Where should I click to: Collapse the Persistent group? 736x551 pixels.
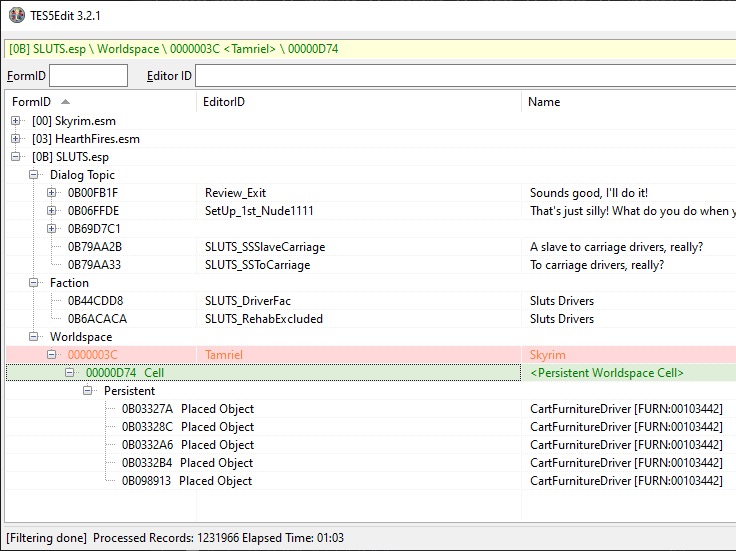click(88, 390)
